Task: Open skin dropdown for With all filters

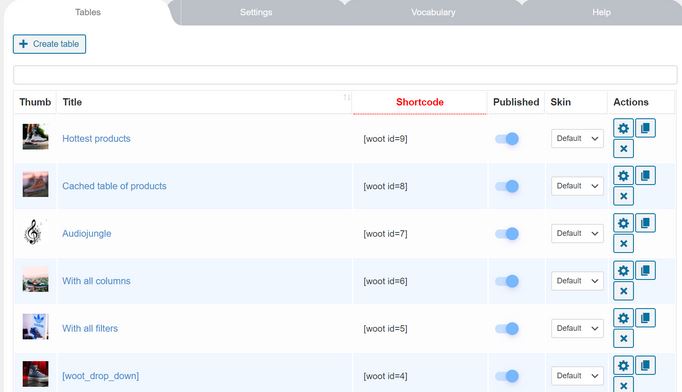Action: (x=577, y=328)
